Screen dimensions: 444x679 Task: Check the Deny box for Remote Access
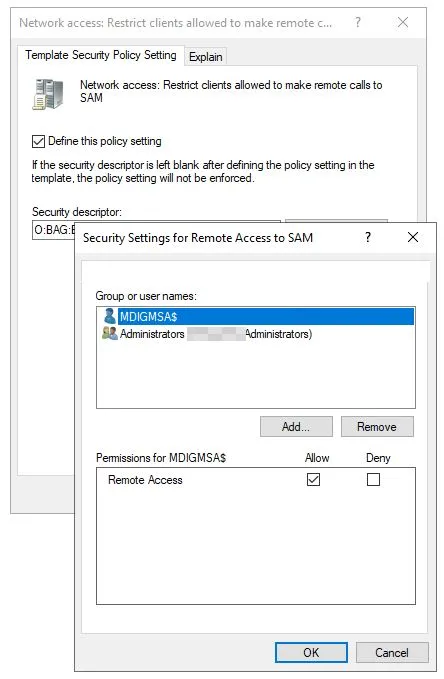tap(373, 479)
